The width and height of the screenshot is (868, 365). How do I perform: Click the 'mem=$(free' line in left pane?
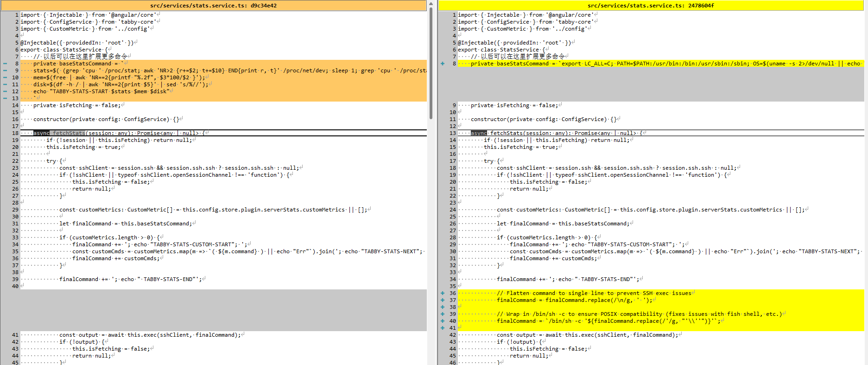pyautogui.click(x=223, y=77)
